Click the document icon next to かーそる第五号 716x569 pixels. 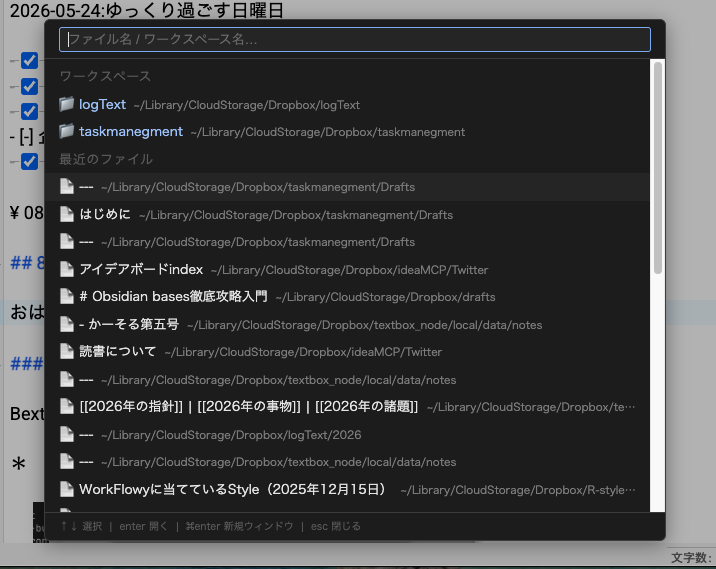pyautogui.click(x=67, y=324)
